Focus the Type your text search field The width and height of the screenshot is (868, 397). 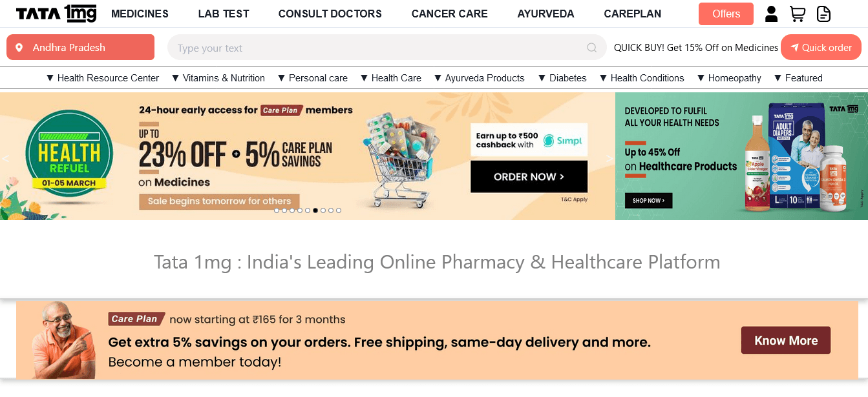point(386,48)
